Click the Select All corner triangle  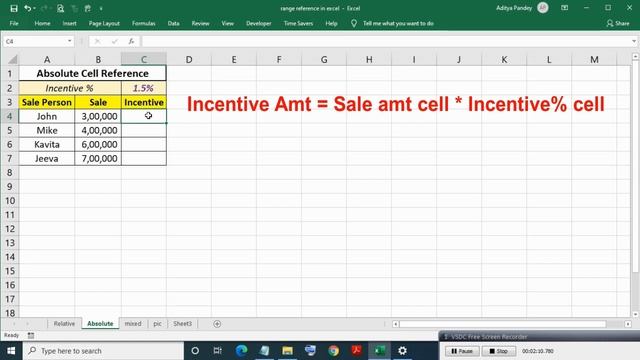[13, 60]
